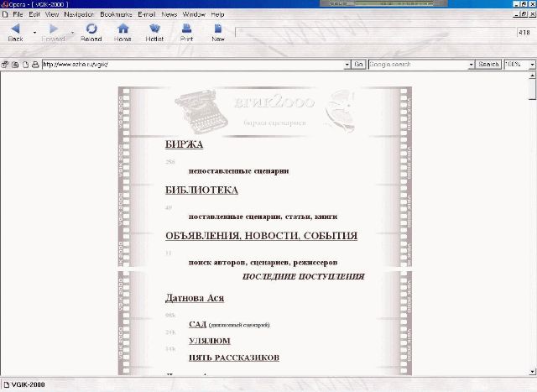537x392 pixels.
Task: Click the VGIK-2000 page tab in bottom bar
Action: point(24,384)
